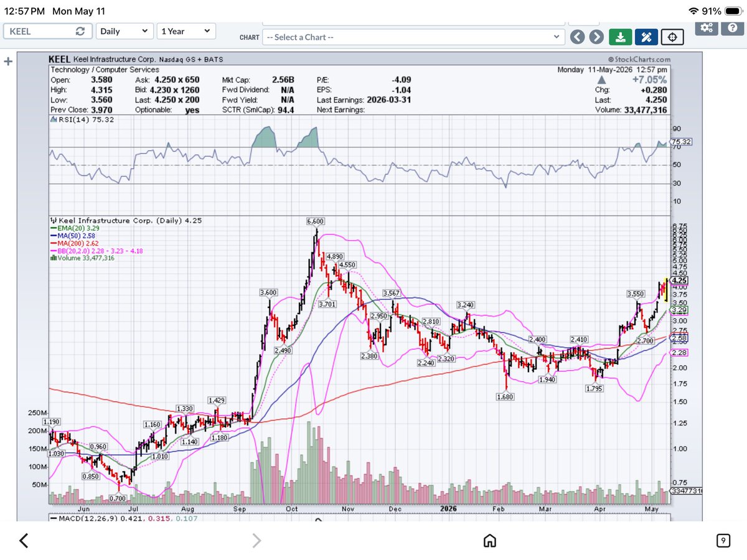Click the 4.25 current price tag on the axis

coord(678,281)
